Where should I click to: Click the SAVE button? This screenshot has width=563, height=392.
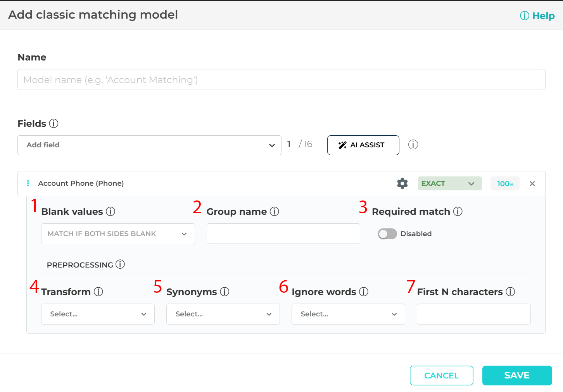(x=517, y=375)
